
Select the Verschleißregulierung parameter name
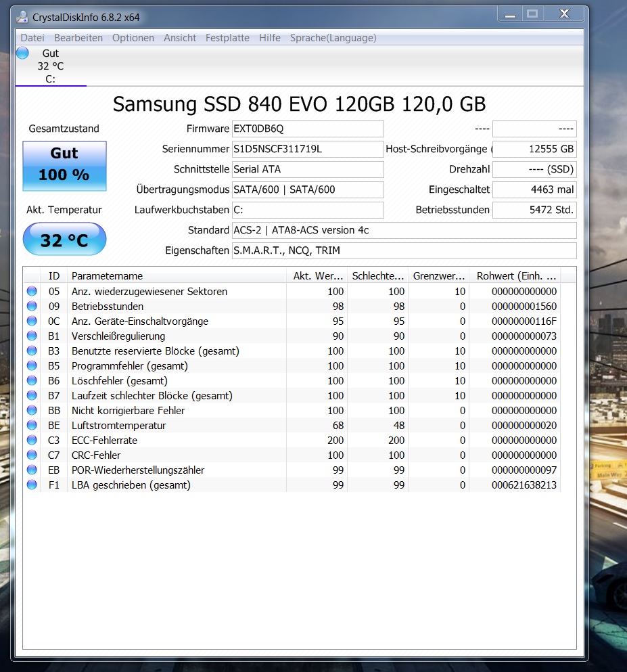[118, 336]
